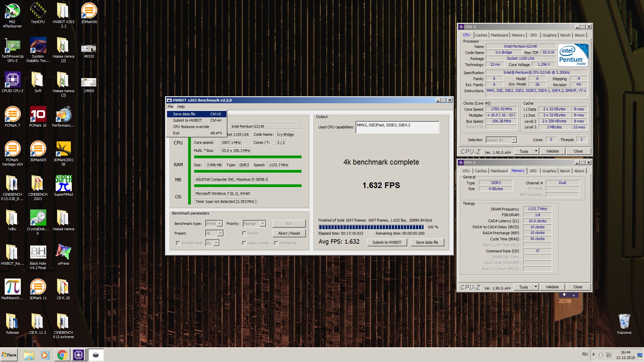This screenshot has width=644, height=362.
Task: Select Save data file menu entry
Action: coord(197,114)
